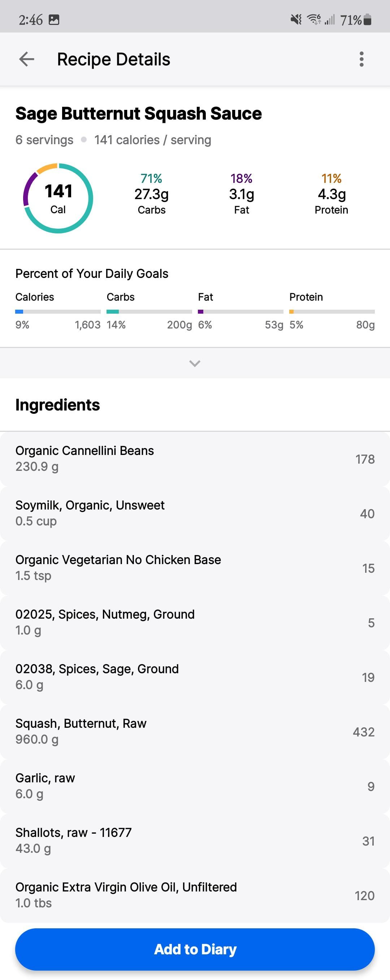The height and width of the screenshot is (980, 390).
Task: Tap the 141 Cal macro ring chart
Action: (58, 198)
